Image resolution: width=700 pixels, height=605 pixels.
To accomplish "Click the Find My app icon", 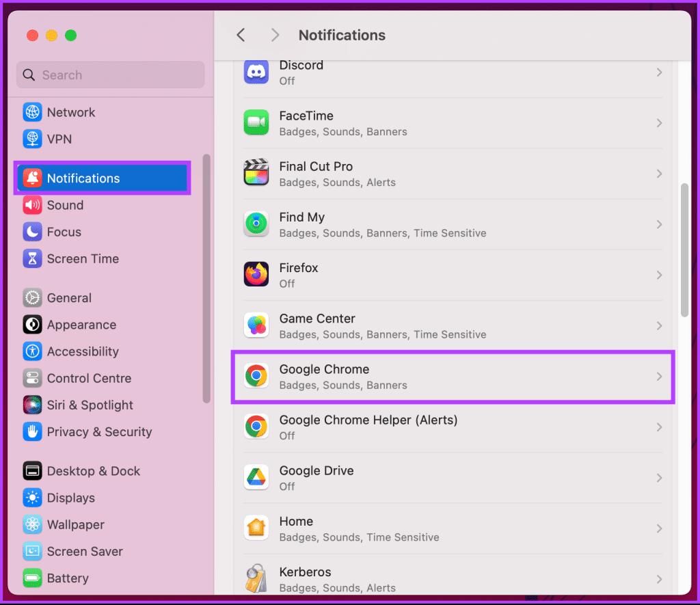I will 256,224.
